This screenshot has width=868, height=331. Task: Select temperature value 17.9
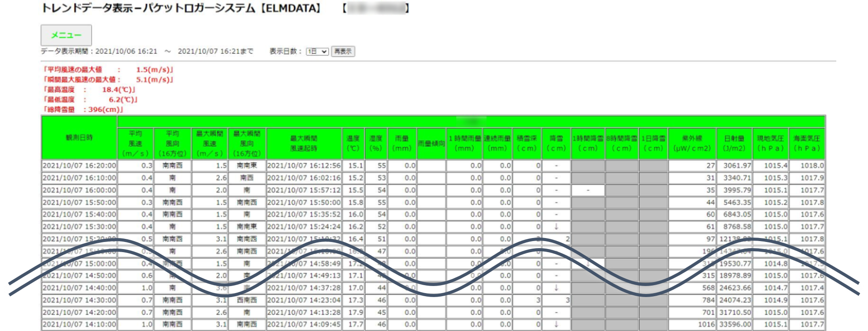click(353, 312)
